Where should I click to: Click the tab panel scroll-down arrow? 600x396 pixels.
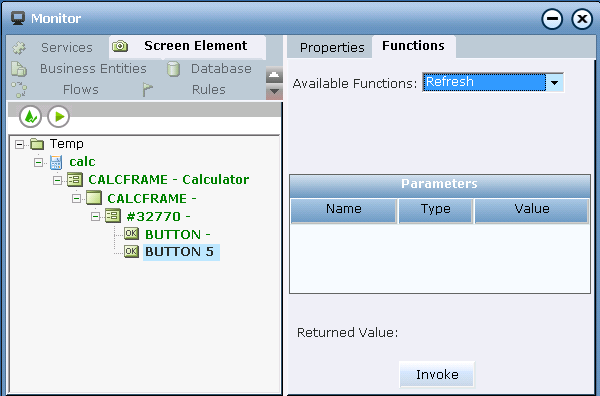click(274, 92)
